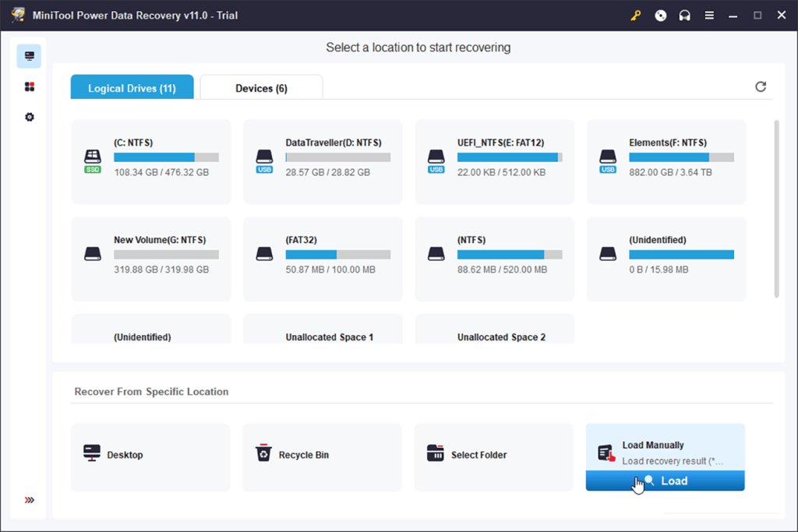
Task: Click usage bar of Elements F: drive
Action: (x=681, y=157)
